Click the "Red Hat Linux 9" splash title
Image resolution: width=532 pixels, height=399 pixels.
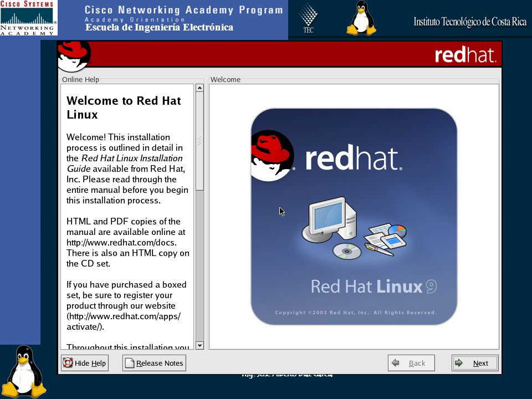[374, 287]
